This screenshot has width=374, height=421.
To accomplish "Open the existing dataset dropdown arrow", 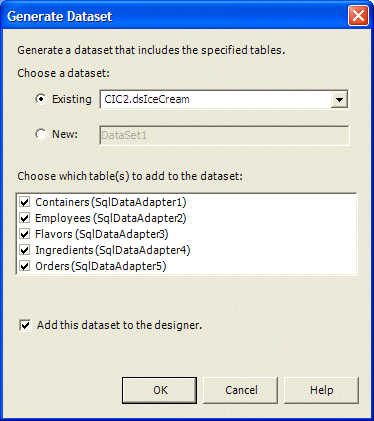I will tap(339, 99).
